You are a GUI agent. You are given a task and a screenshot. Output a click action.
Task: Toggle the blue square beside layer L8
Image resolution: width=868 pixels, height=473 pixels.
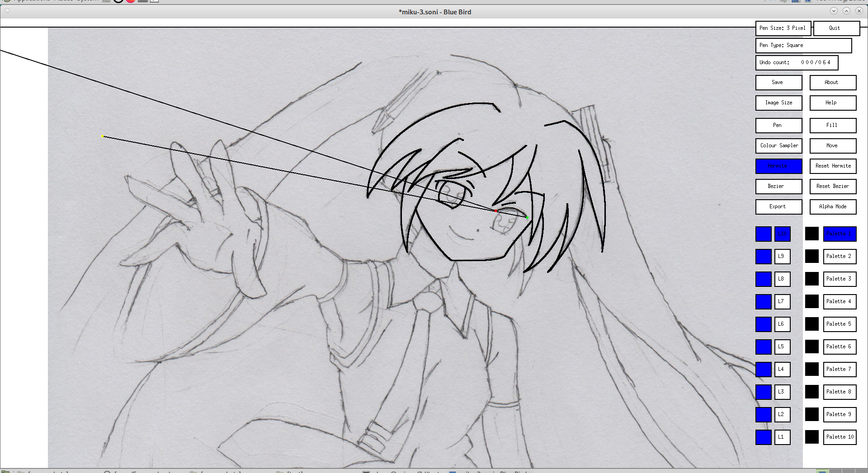coord(764,279)
